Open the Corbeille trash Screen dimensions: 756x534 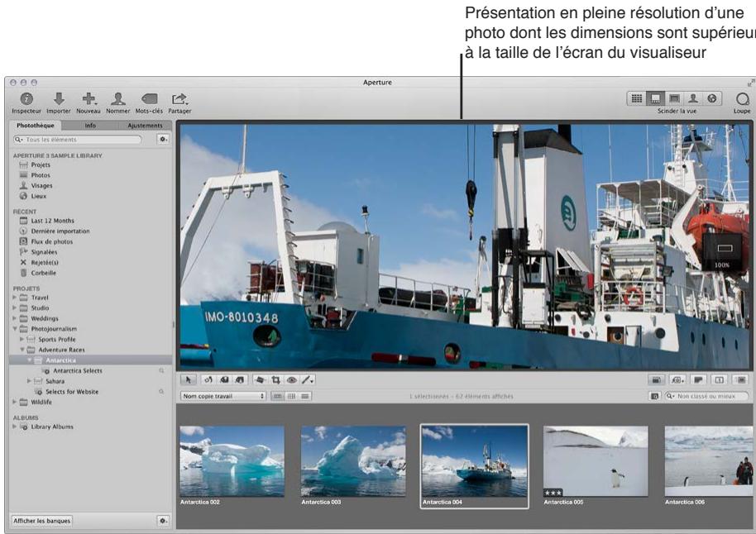coord(43,273)
